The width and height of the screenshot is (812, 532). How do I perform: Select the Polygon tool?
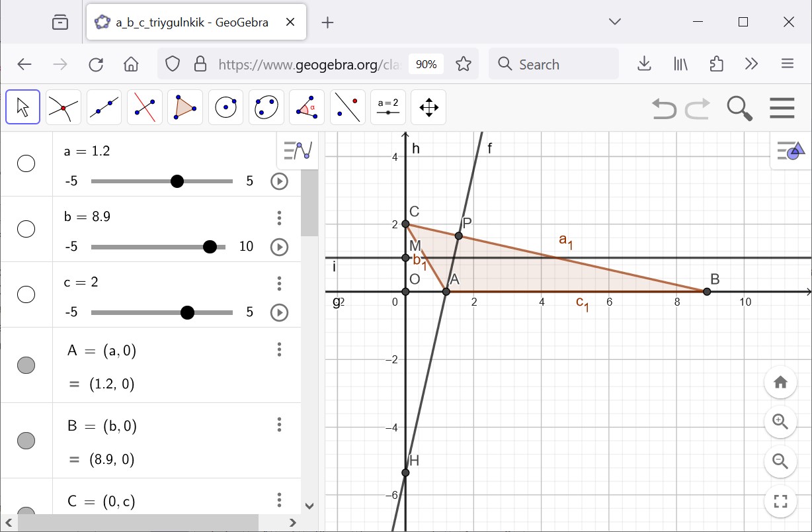tap(185, 107)
